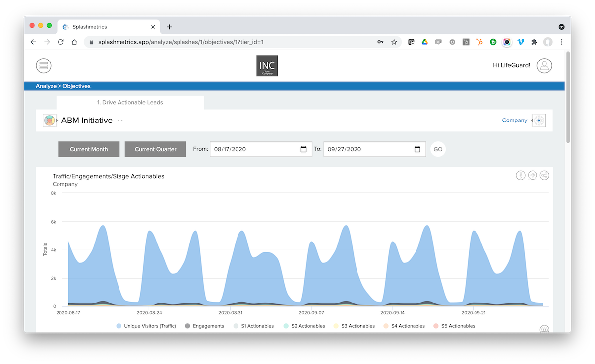Click the 2020-08-24 axis label
This screenshot has height=364, width=595.
pyautogui.click(x=150, y=313)
